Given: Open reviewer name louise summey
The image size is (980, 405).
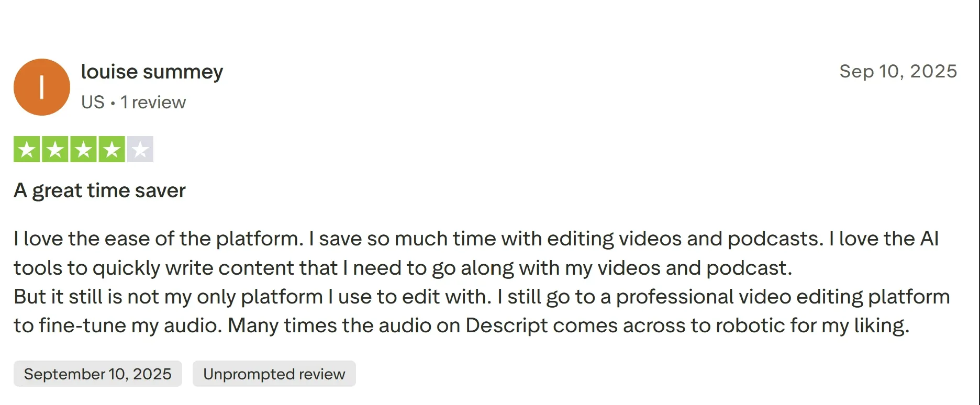Looking at the screenshot, I should point(152,72).
